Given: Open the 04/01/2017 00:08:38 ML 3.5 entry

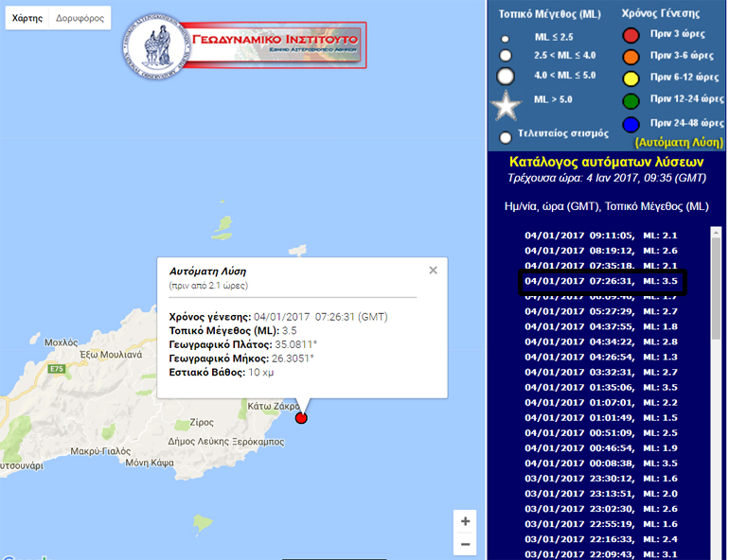Looking at the screenshot, I should 602,464.
